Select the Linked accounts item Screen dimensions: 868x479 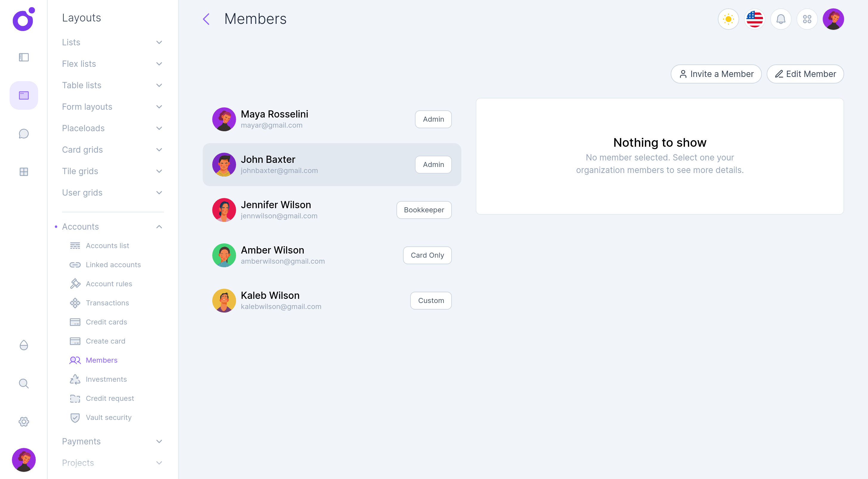[113, 265]
